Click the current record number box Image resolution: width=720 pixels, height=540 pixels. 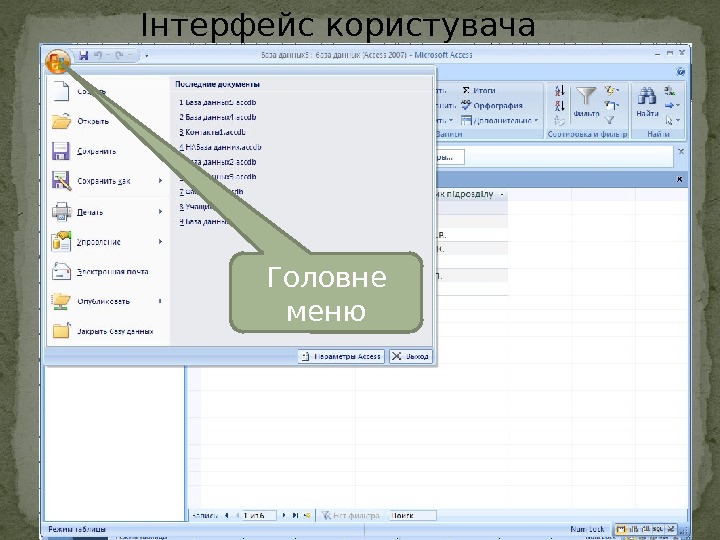[259, 516]
